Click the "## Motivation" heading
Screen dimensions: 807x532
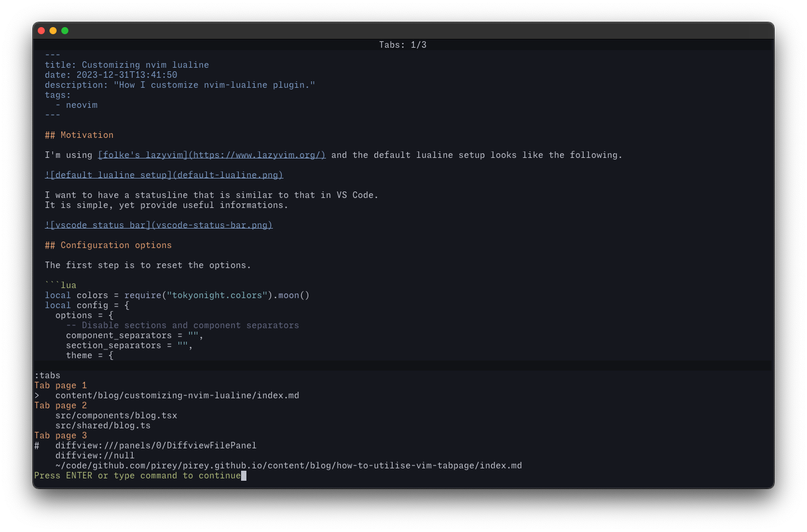79,135
